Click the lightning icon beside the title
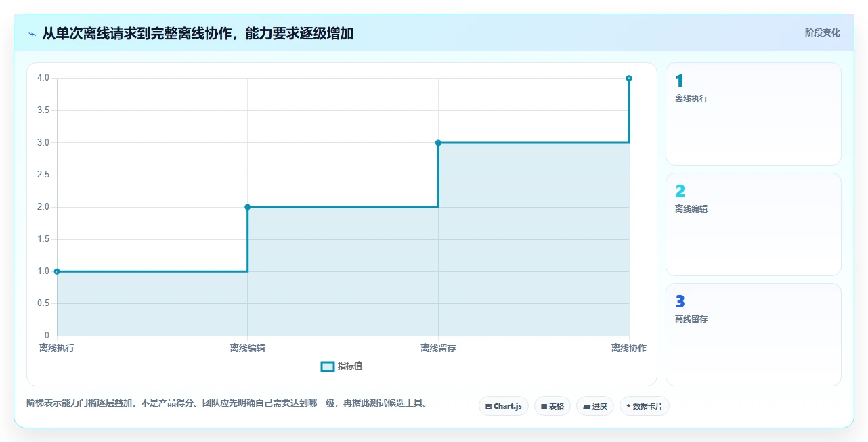The width and height of the screenshot is (868, 442). [32, 33]
